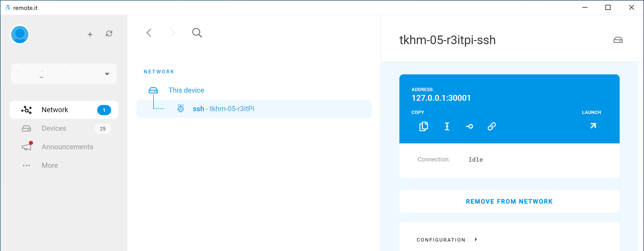Minimize the remote.it window
The width and height of the screenshot is (644, 251).
coord(585,8)
